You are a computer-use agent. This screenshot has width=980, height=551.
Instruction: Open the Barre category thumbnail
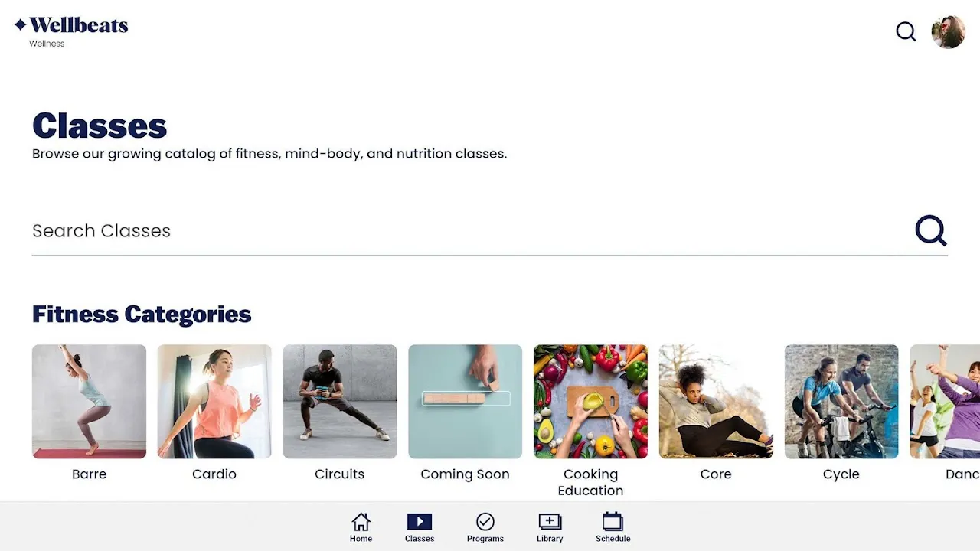(x=89, y=402)
